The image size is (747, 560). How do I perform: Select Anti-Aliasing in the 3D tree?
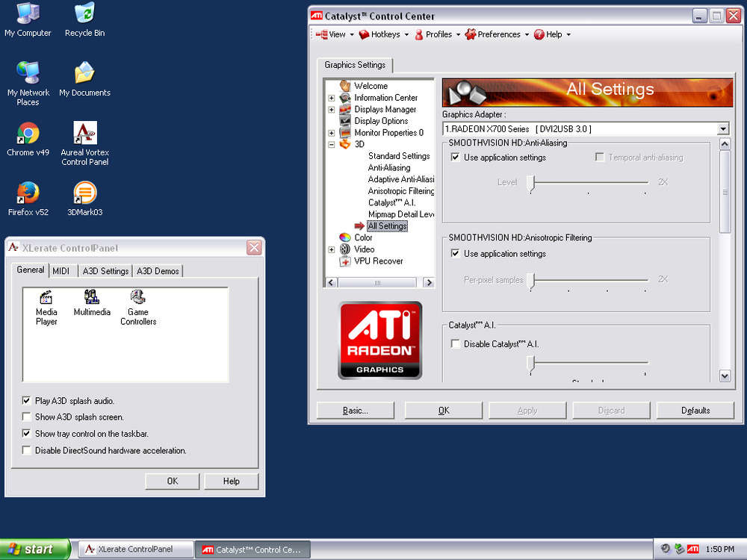388,167
